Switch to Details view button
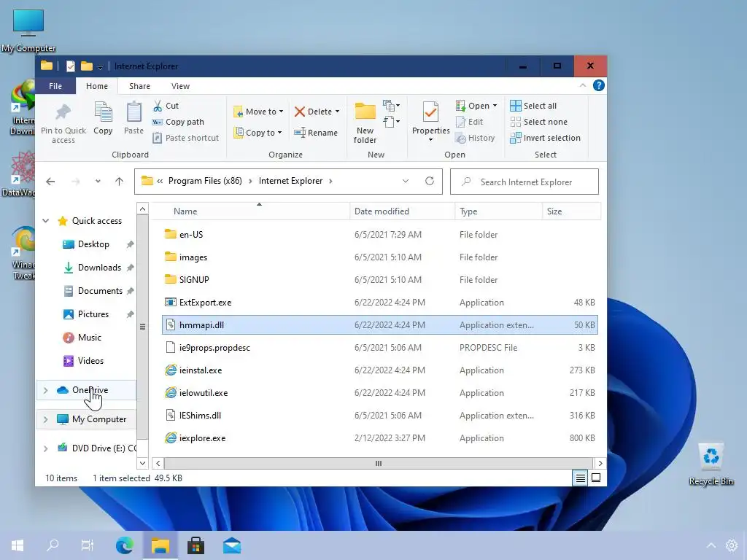The image size is (747, 560). (x=580, y=478)
